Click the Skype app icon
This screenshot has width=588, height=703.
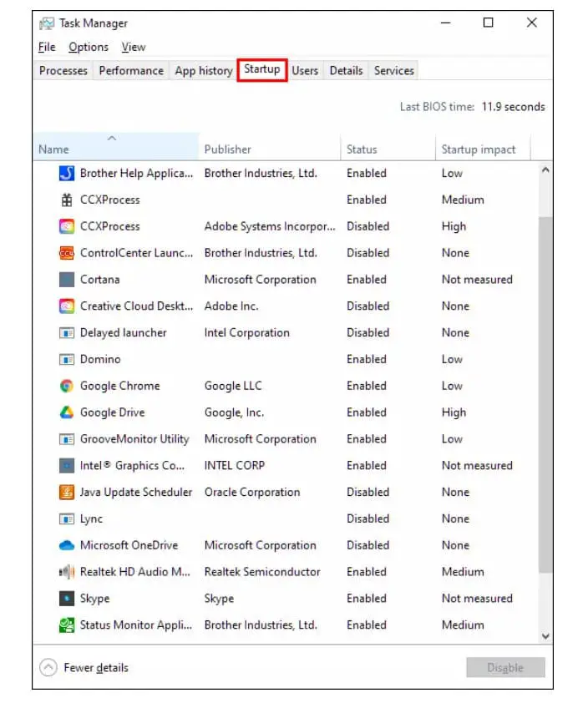[x=66, y=599]
